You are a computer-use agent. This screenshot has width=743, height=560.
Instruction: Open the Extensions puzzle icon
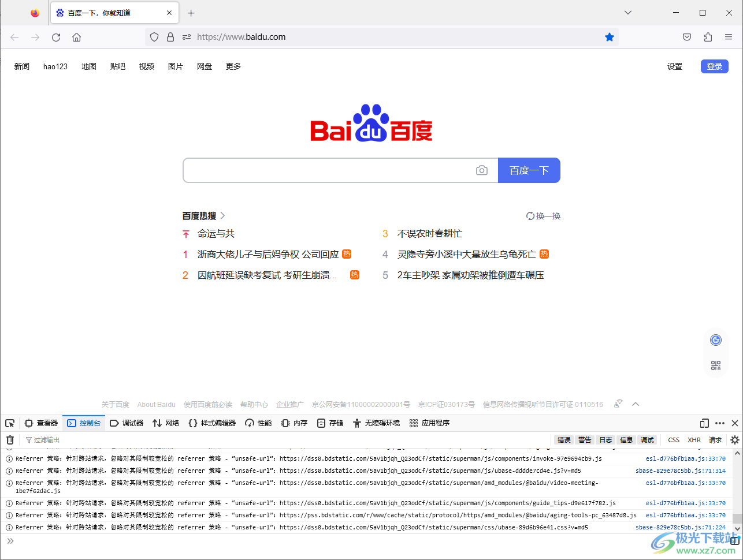tap(708, 37)
